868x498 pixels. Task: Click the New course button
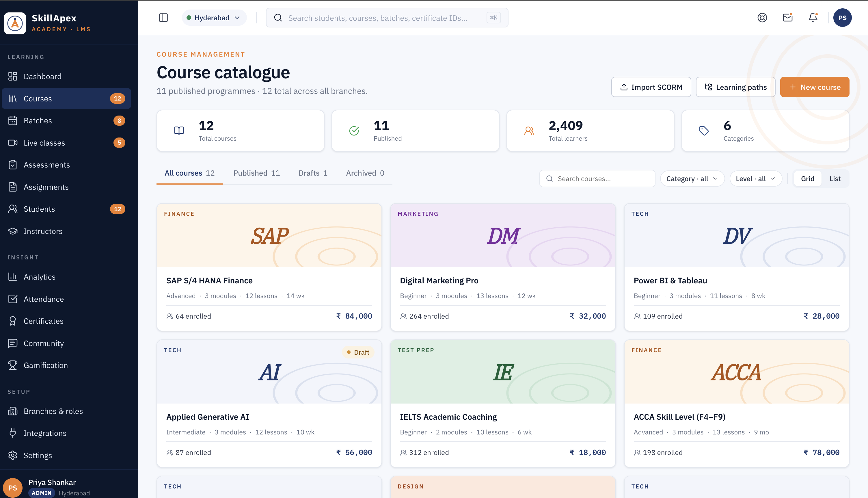pos(815,87)
